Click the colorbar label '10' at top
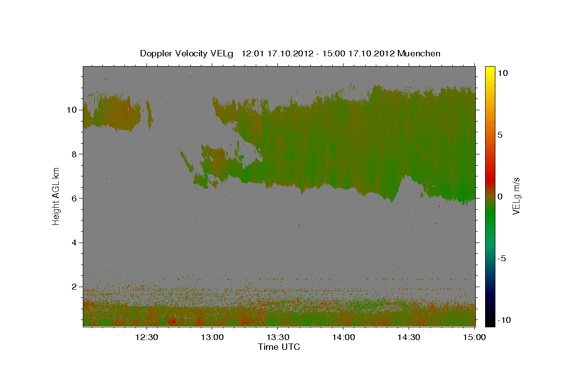 click(x=503, y=73)
